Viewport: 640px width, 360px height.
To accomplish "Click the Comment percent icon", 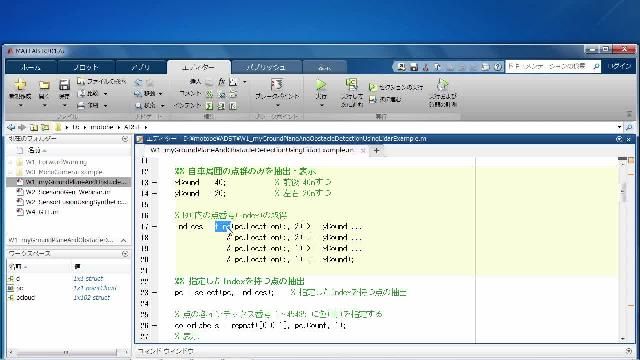I will pyautogui.click(x=209, y=94).
